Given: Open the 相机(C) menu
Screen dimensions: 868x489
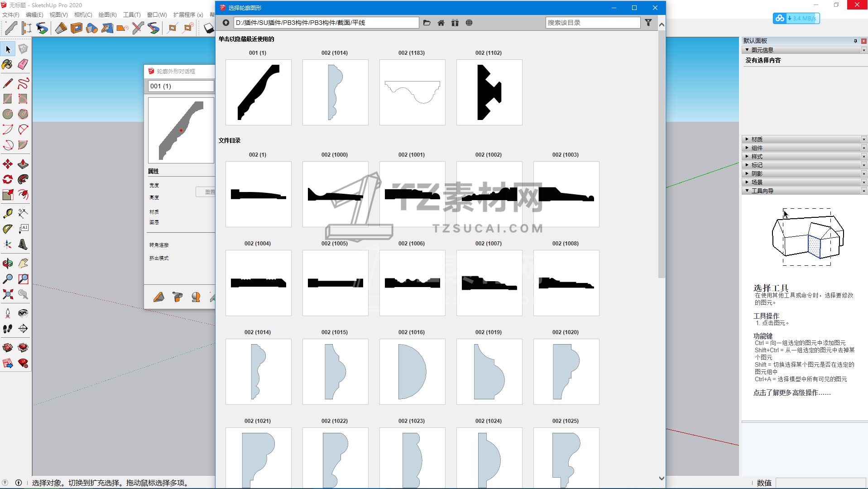Looking at the screenshot, I should pyautogui.click(x=83, y=15).
